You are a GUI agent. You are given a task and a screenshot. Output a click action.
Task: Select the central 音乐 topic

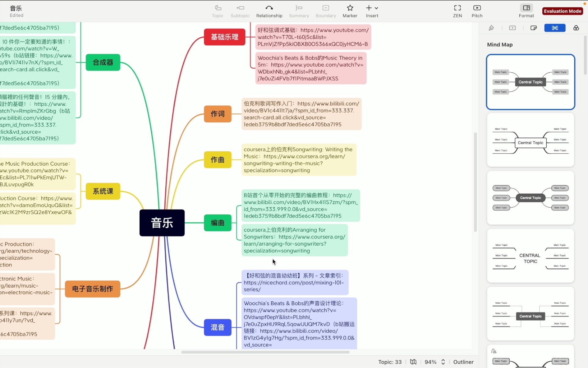pyautogui.click(x=162, y=223)
